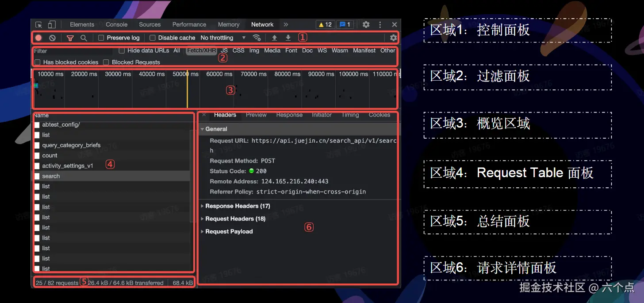The width and height of the screenshot is (644, 303).
Task: Switch to the Console tab
Action: [116, 25]
